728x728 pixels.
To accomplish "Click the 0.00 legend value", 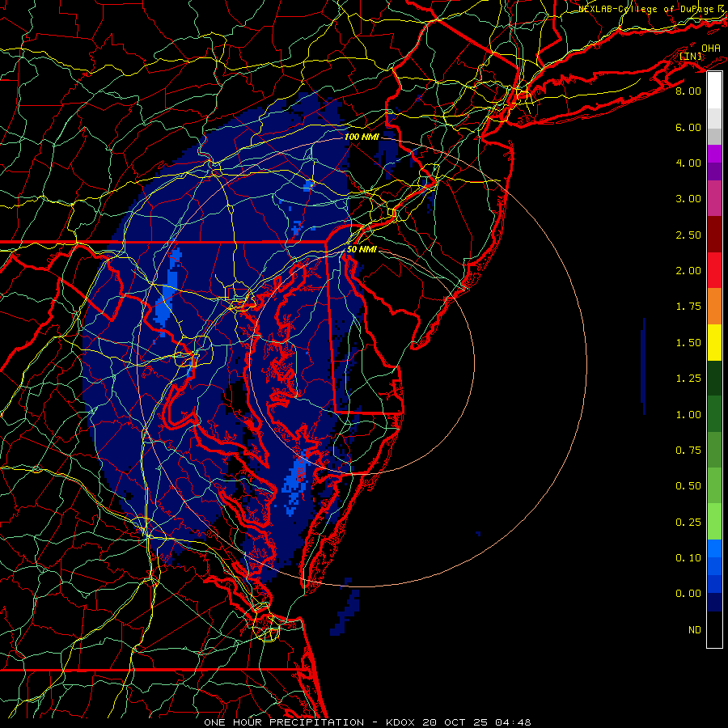I will click(x=688, y=594).
